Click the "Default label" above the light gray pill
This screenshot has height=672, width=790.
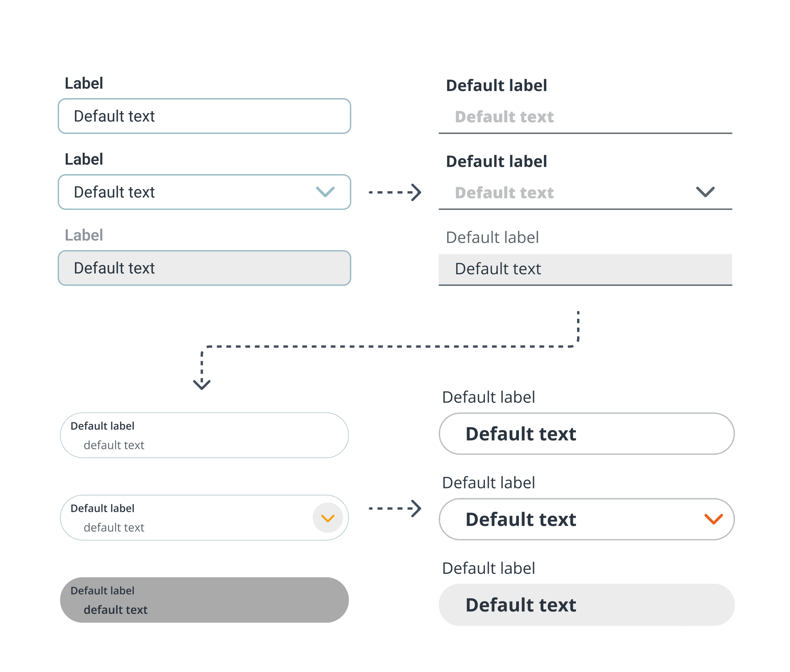[488, 568]
